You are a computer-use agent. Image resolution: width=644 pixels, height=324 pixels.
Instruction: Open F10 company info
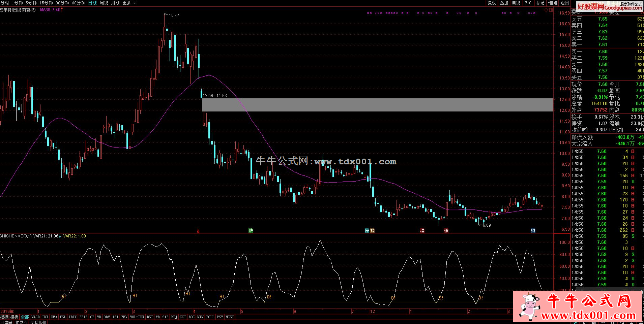coord(528,3)
